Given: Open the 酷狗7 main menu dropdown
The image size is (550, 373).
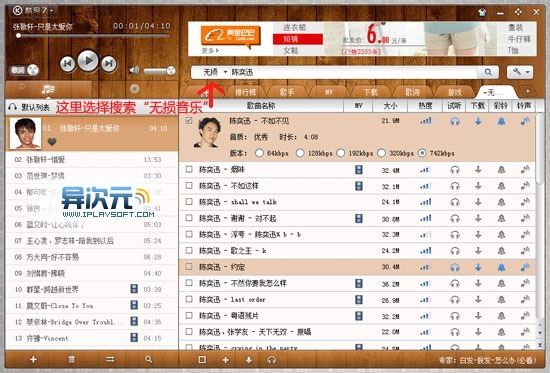Looking at the screenshot, I should click(33, 11).
